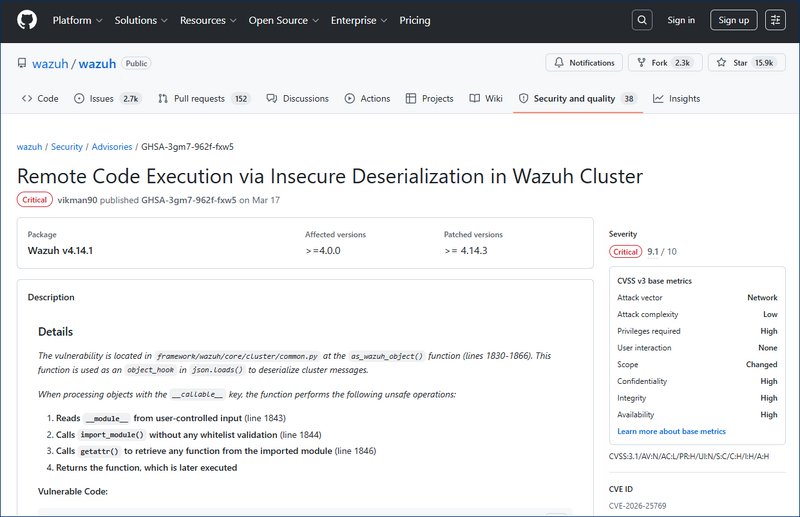Click the 152 pull requests counter

241,99
